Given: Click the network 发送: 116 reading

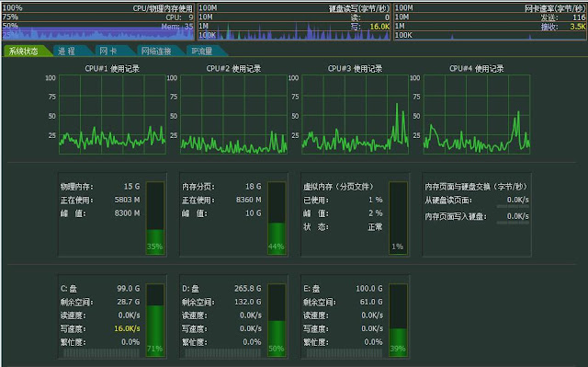Looking at the screenshot, I should coord(562,17).
